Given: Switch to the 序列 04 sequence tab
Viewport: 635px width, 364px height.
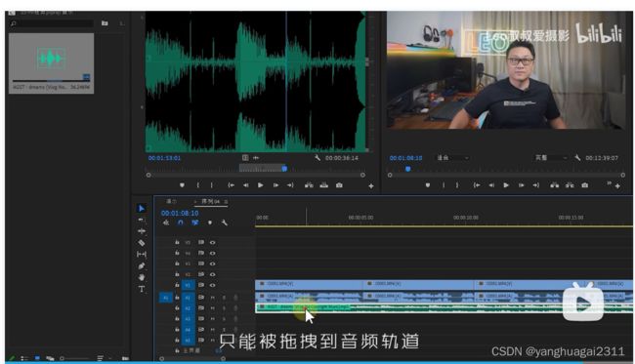Looking at the screenshot, I should (x=211, y=201).
